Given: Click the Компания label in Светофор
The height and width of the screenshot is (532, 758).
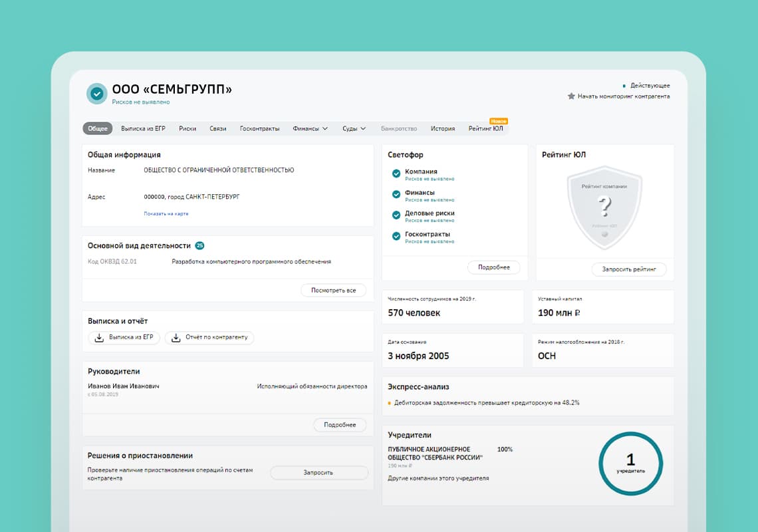Looking at the screenshot, I should (421, 172).
